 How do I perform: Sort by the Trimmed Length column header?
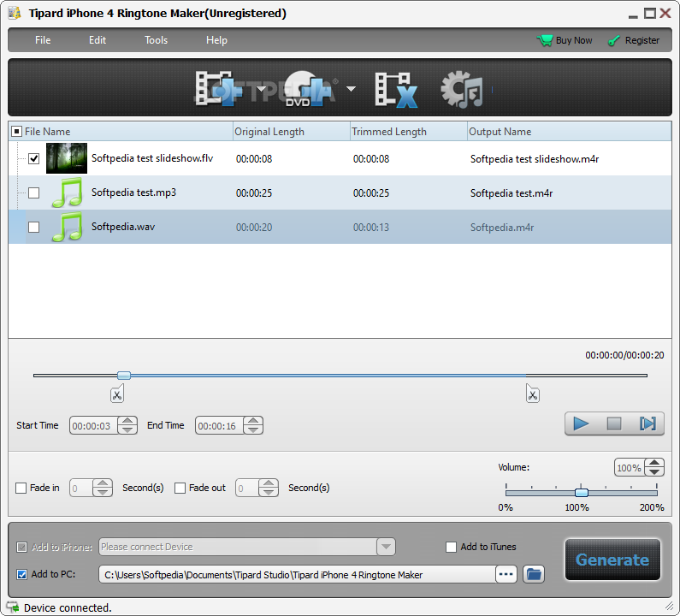click(409, 132)
